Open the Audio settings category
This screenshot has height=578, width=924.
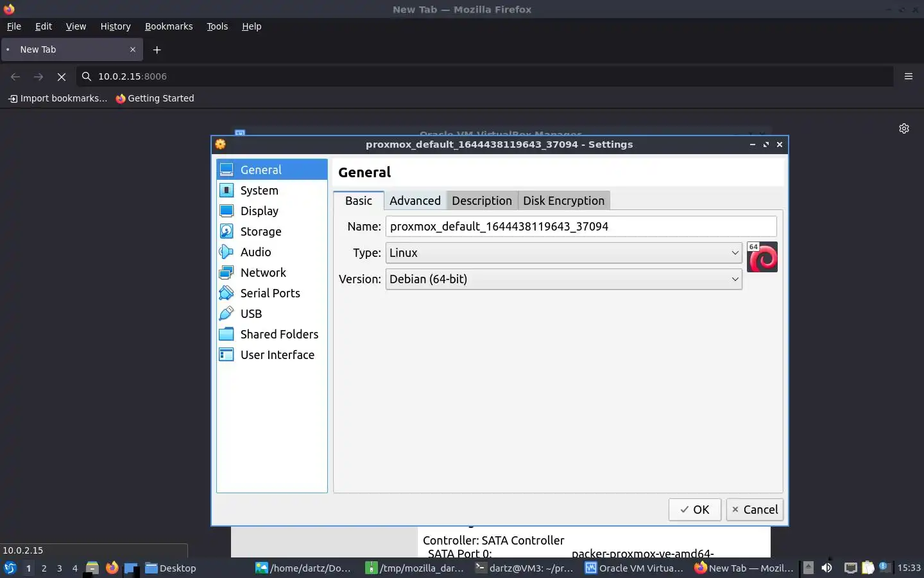coord(272,252)
